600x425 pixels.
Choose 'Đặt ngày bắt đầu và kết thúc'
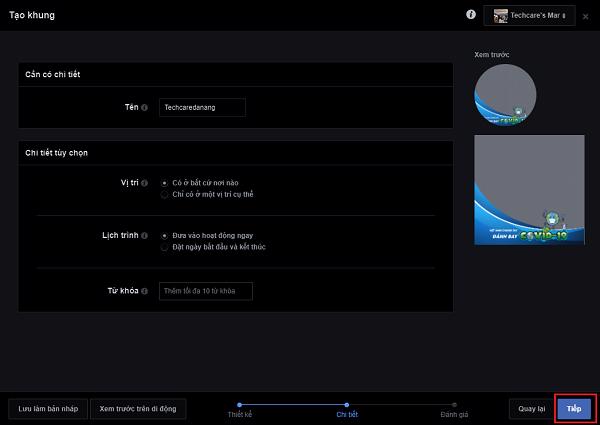click(x=164, y=247)
